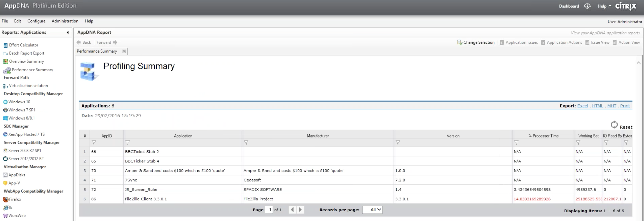Open the Records per page dropdown

372,210
